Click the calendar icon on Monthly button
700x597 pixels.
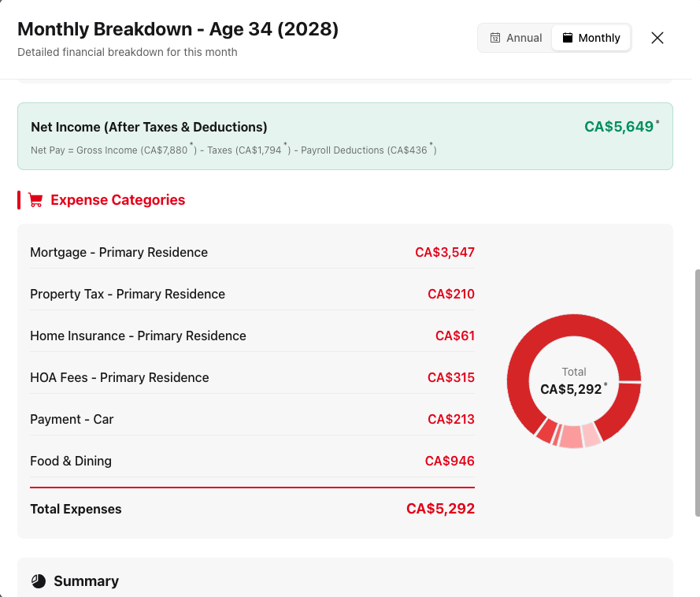[567, 38]
